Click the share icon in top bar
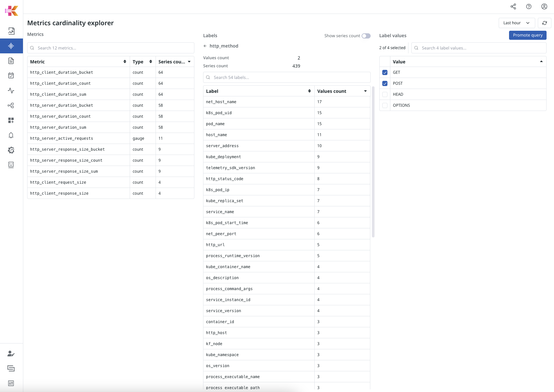 [x=513, y=6]
